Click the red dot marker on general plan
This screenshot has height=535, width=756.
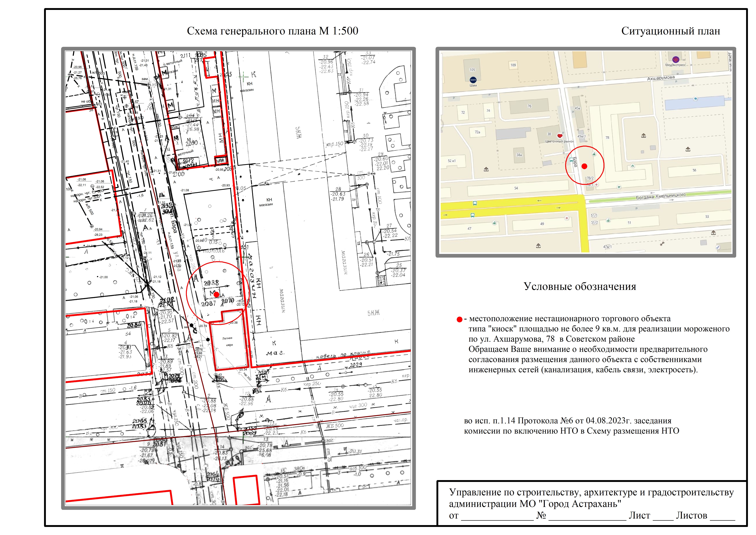tap(216, 294)
